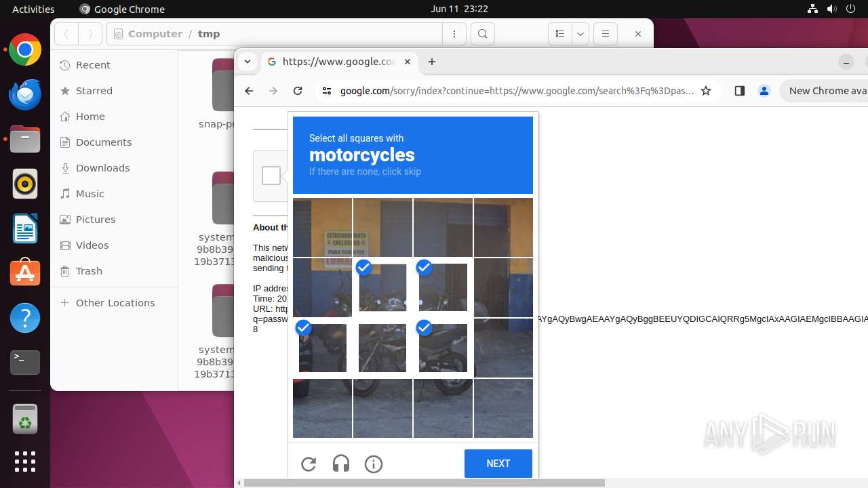Close the Files window

(637, 34)
